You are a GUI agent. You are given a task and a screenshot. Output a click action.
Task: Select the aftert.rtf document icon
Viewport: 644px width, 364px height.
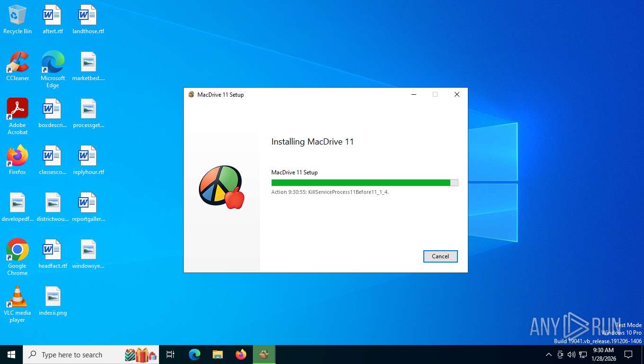pos(53,19)
